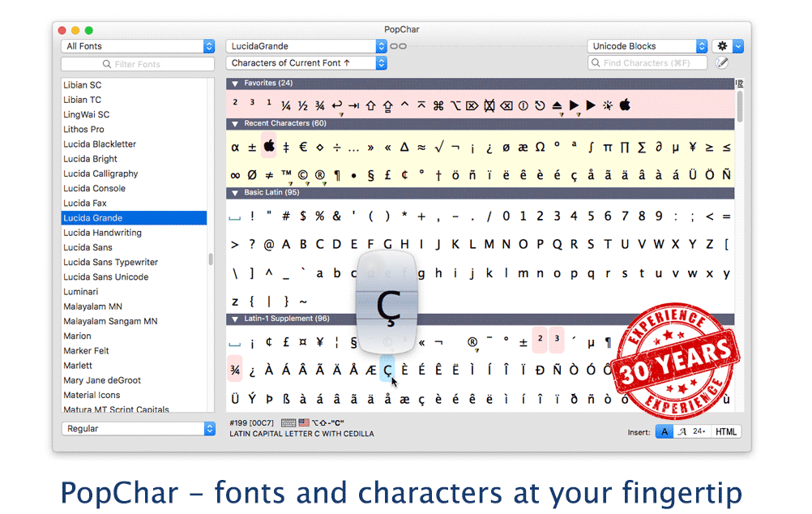Open the LucidaGrande font dropdown
The height and width of the screenshot is (514, 812).
pyautogui.click(x=306, y=46)
